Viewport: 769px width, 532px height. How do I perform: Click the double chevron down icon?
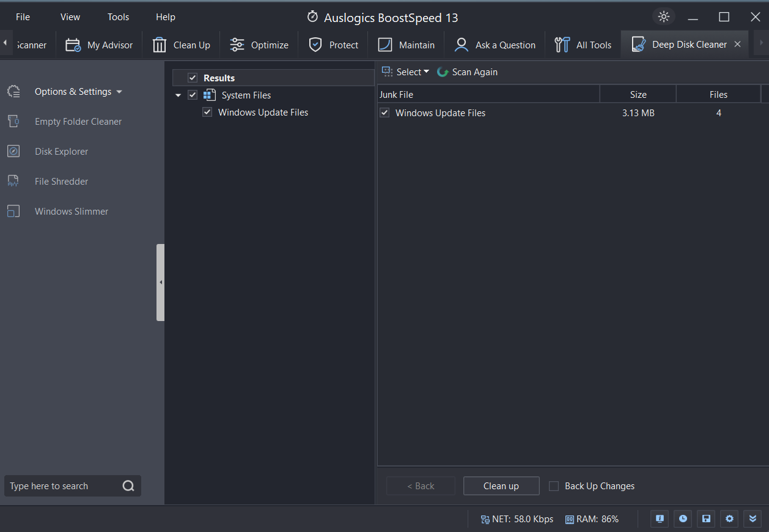pos(752,519)
